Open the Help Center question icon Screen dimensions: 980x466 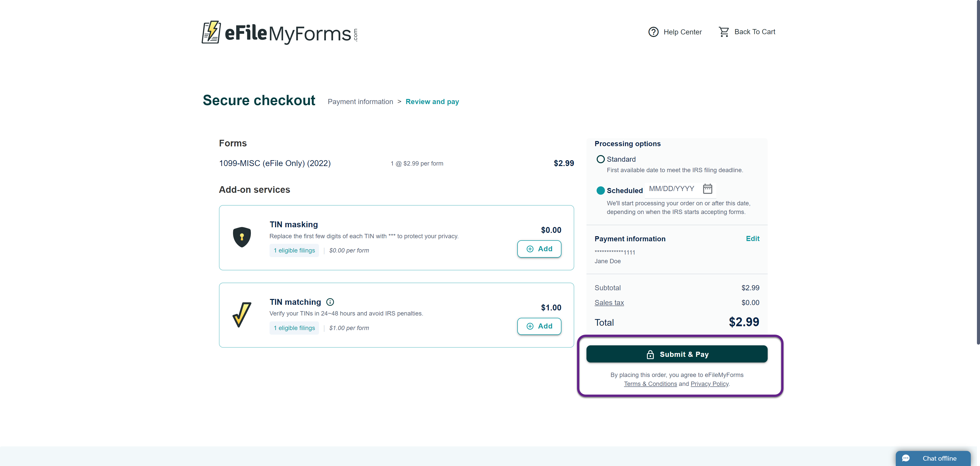click(653, 32)
